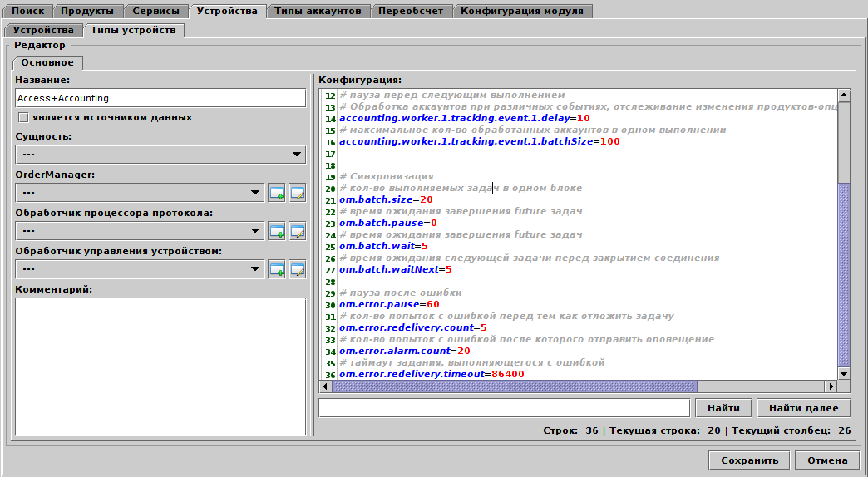Open the OrderManager dropdown

tap(140, 193)
